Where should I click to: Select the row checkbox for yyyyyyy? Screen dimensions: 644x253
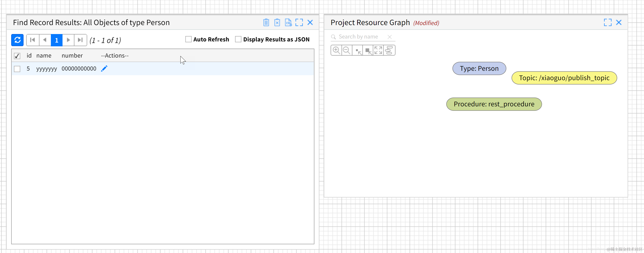click(x=17, y=69)
